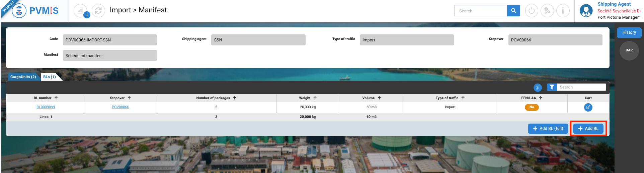Open the BL0009099 link
This screenshot has height=173, width=644.
[x=46, y=107]
